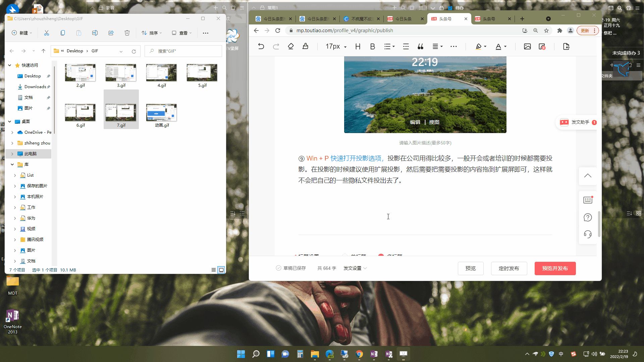Click the import document icon
This screenshot has width=644, height=362.
pos(566,47)
